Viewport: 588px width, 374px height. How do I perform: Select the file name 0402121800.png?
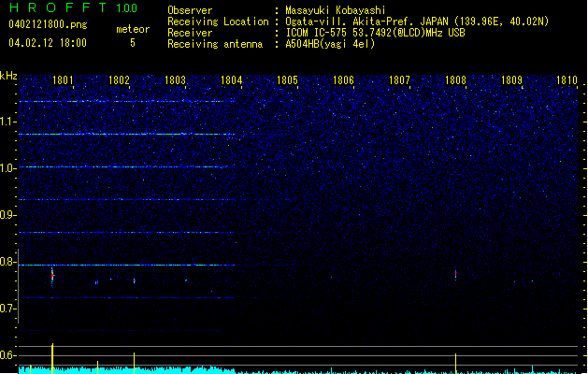click(x=48, y=24)
